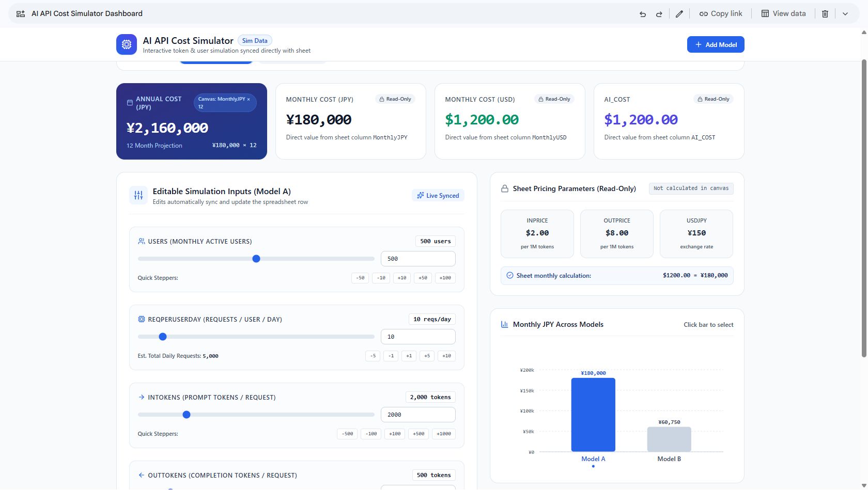Click the dashboard icon beside the title
Viewport: 868px width, 490px height.
pos(21,14)
